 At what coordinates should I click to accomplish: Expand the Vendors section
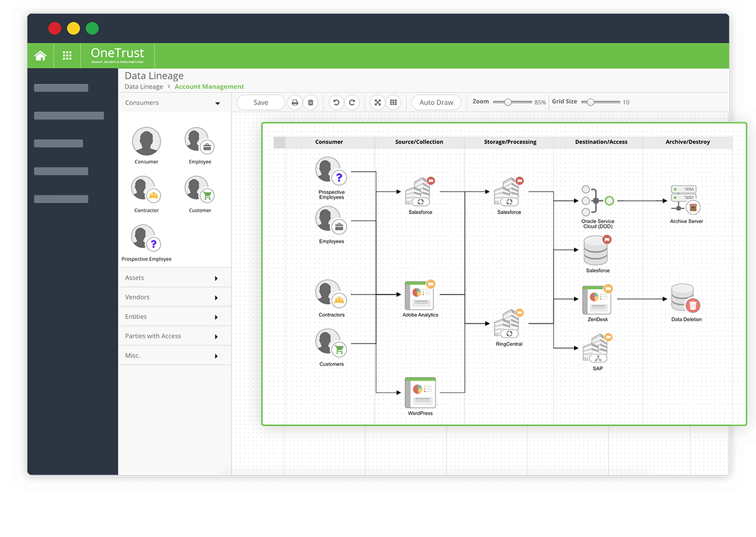coord(216,298)
